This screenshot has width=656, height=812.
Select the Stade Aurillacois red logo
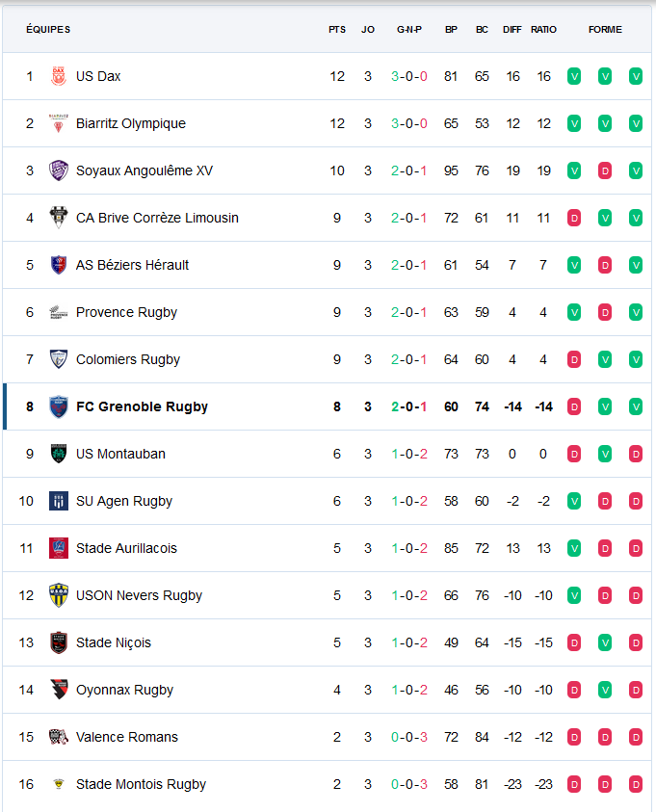pos(59,548)
